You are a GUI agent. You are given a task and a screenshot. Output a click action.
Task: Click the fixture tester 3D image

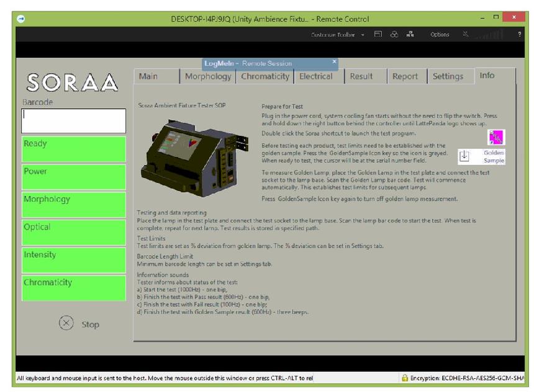coord(194,158)
